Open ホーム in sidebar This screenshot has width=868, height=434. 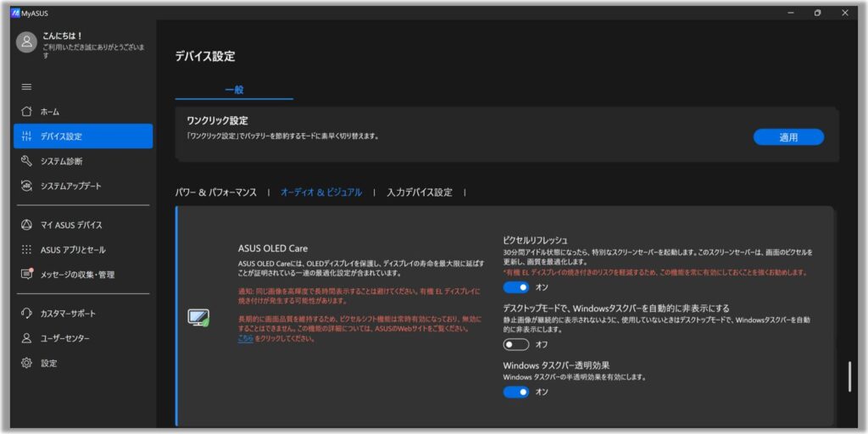83,111
